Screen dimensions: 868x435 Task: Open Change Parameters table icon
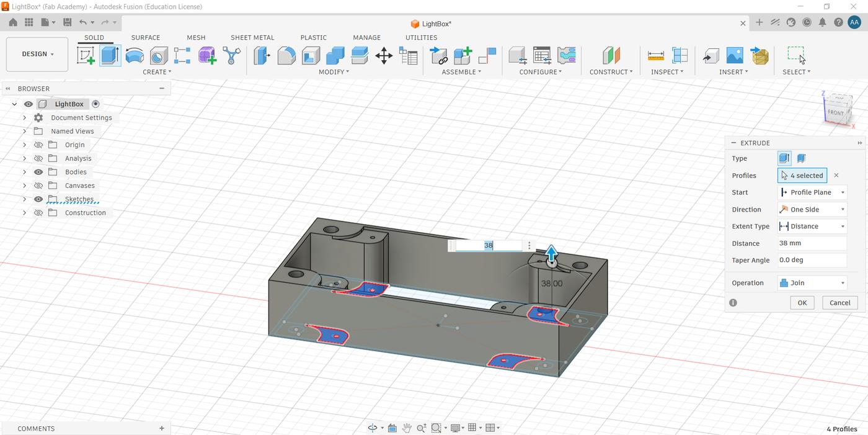(408, 55)
